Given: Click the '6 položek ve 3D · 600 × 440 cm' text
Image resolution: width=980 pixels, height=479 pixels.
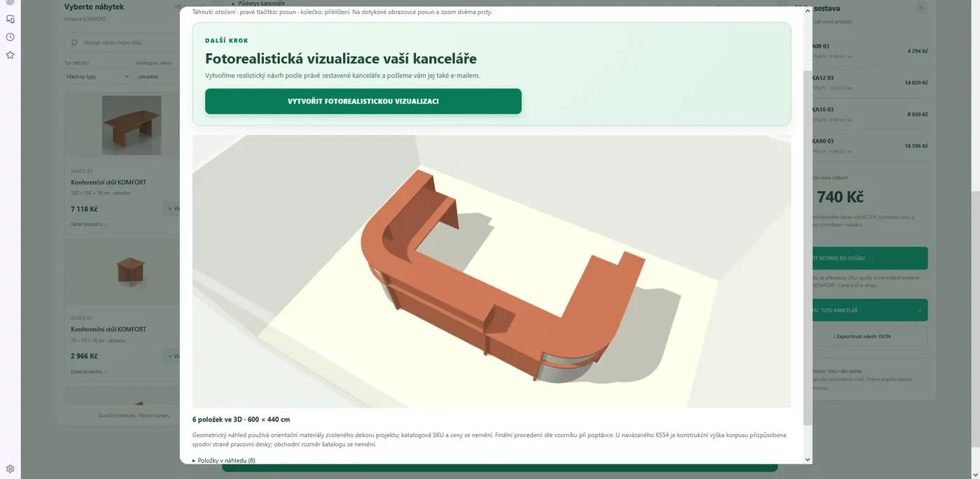Looking at the screenshot, I should click(x=241, y=419).
